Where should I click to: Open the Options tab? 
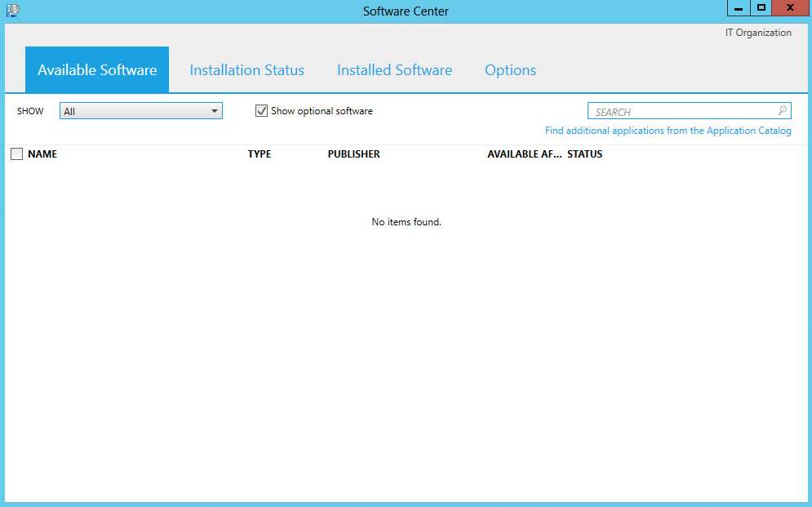pos(511,70)
